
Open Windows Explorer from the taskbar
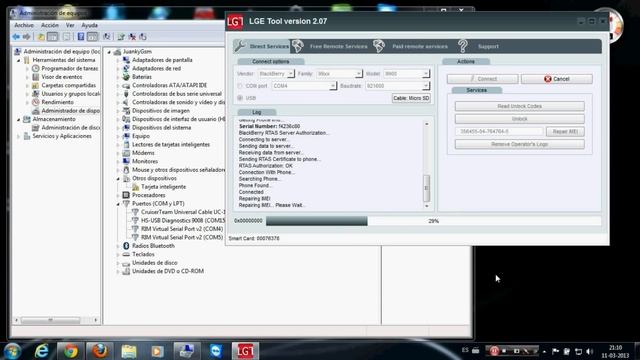click(x=129, y=351)
